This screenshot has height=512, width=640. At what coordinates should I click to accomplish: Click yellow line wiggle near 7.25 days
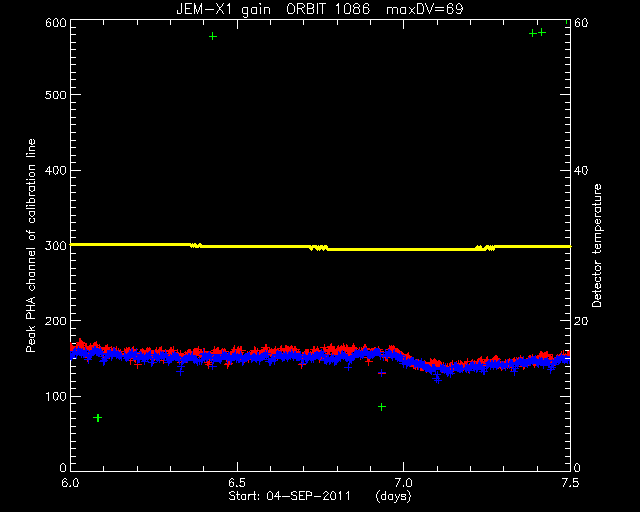pyautogui.click(x=485, y=248)
